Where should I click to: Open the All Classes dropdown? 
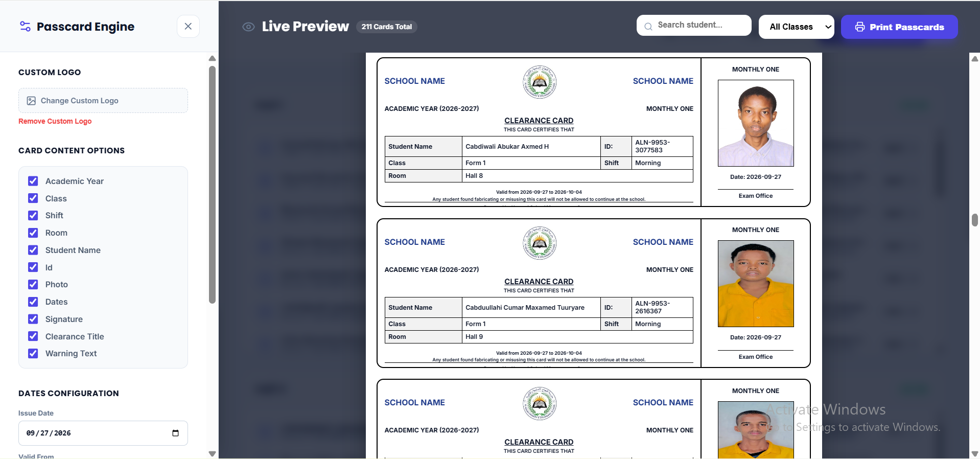[796, 27]
